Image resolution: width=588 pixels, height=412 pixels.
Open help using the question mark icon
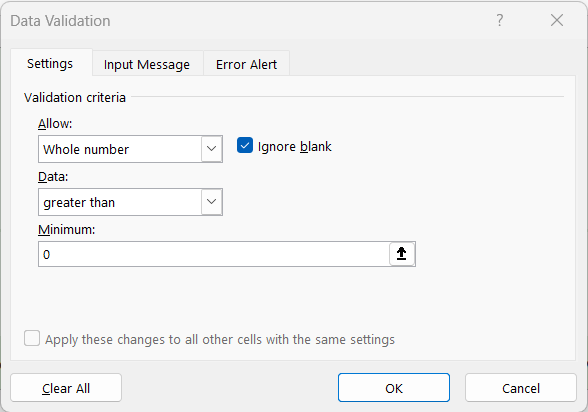[x=500, y=20]
